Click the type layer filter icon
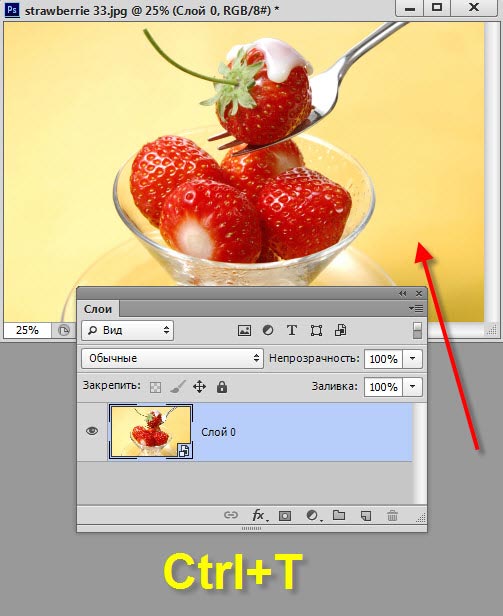Screen dimensions: 503x616 click(292, 330)
